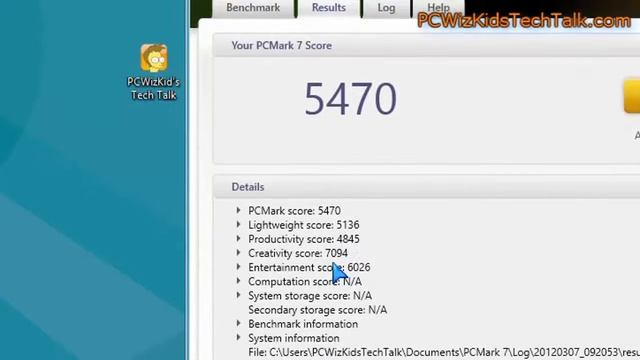The image size is (640, 360).
Task: Select the 'System storage score: N/A' text
Action: pos(310,296)
